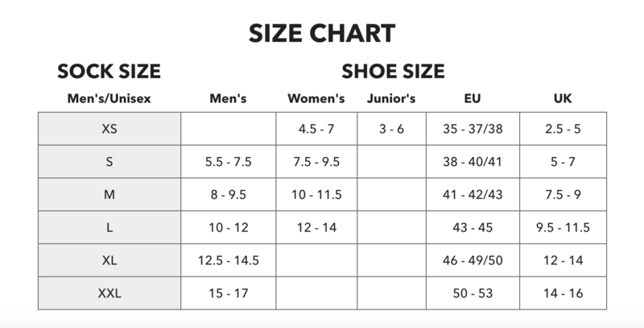644x328 pixels.
Task: Click the SHOE SIZE heading
Action: coord(393,72)
